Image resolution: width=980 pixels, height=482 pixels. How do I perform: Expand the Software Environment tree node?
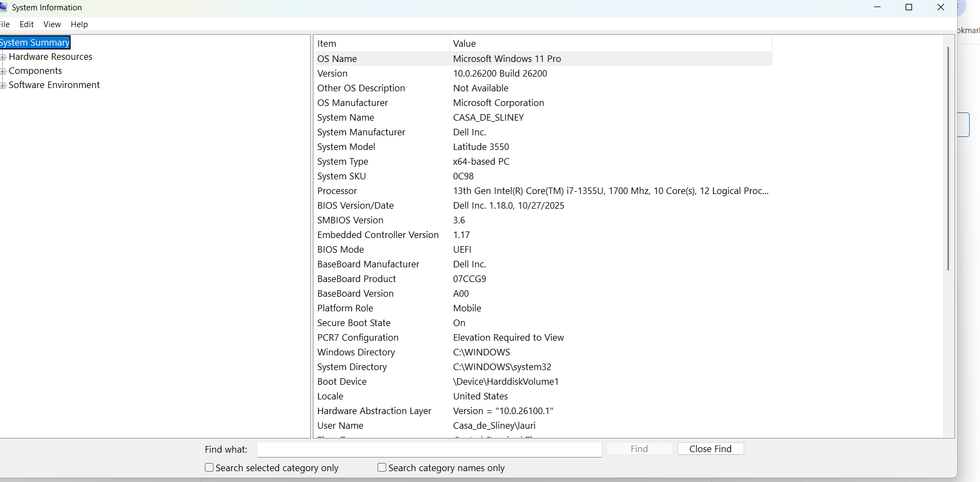click(3, 85)
